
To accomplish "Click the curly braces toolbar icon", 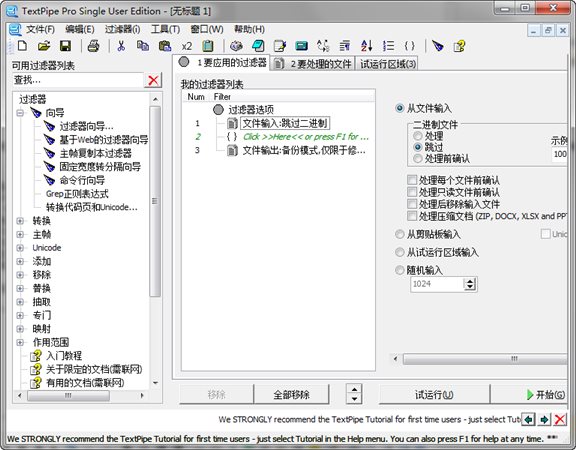I will click(x=410, y=46).
